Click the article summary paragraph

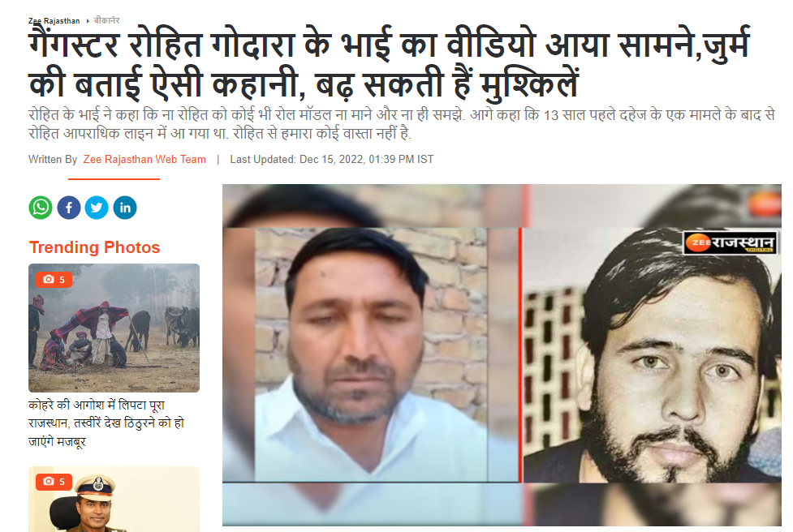point(402,124)
